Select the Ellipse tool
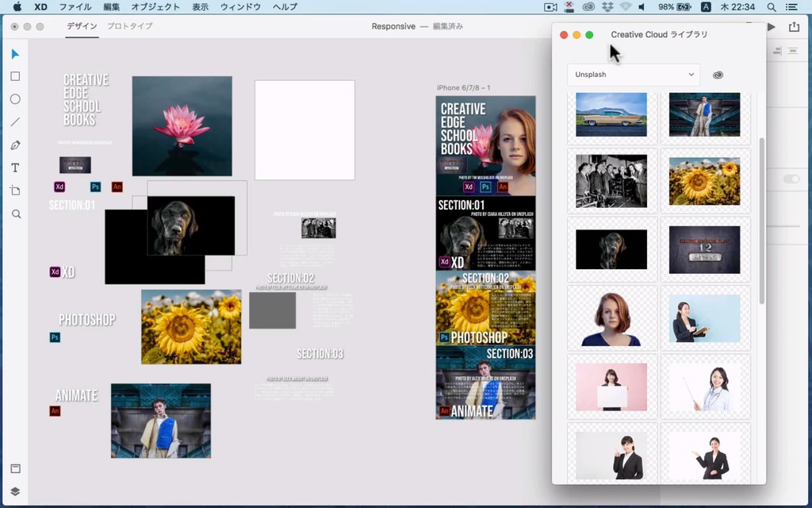The width and height of the screenshot is (812, 508). click(16, 99)
